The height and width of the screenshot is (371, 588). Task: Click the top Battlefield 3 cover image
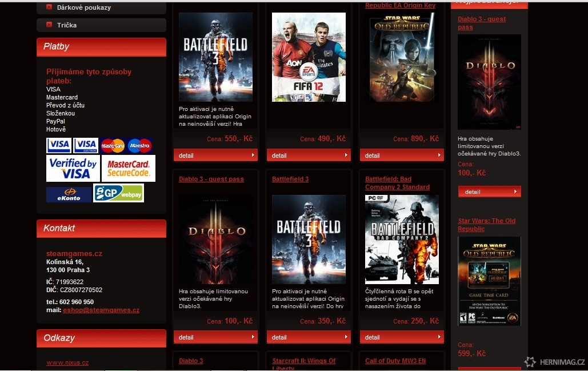tap(215, 57)
